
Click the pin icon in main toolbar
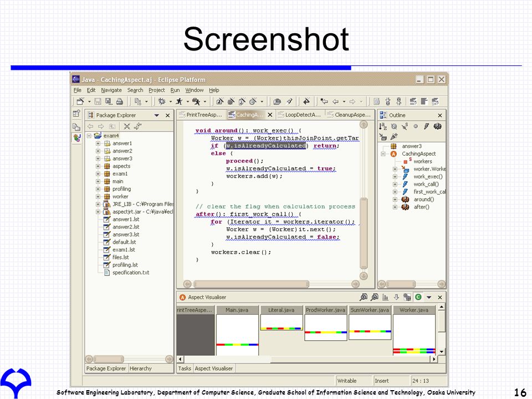coord(306,101)
